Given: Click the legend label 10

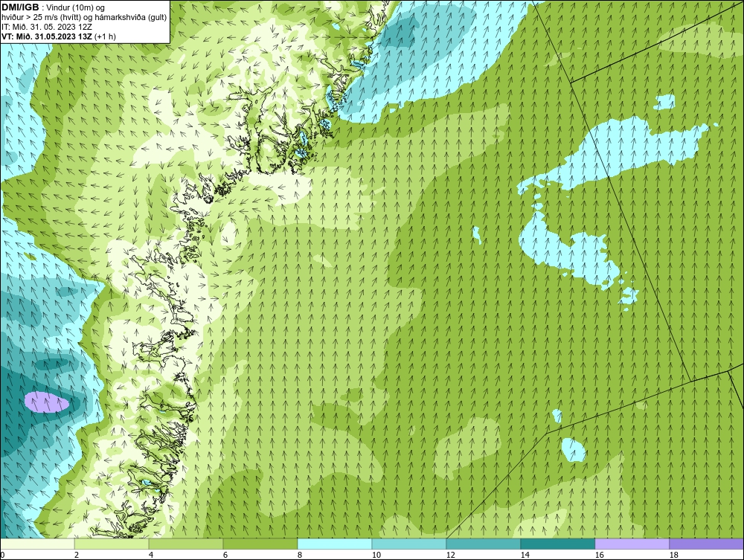Looking at the screenshot, I should [376, 555].
